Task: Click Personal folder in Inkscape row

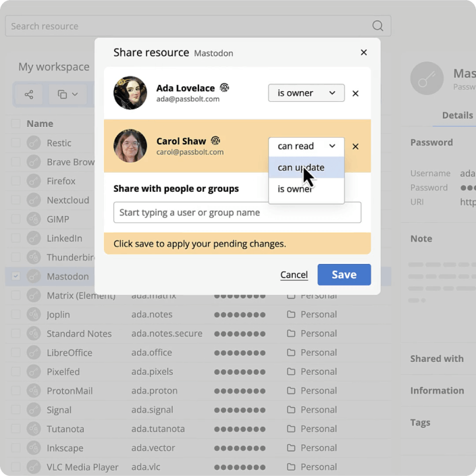Action: (x=319, y=448)
